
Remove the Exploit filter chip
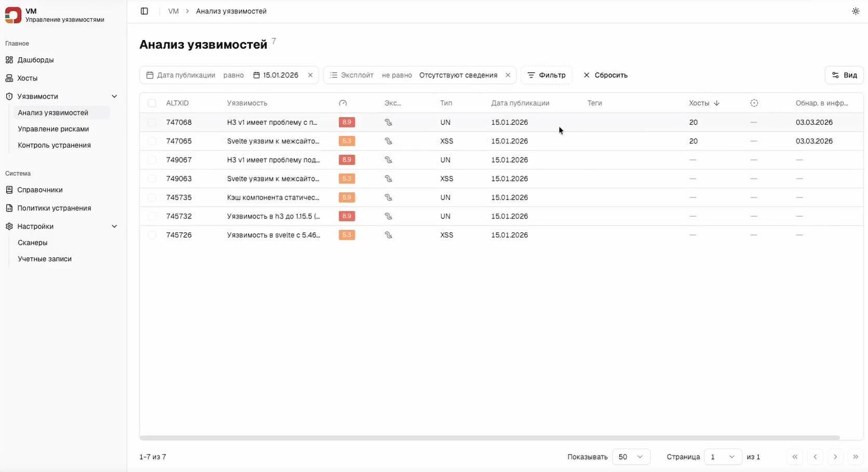click(508, 75)
